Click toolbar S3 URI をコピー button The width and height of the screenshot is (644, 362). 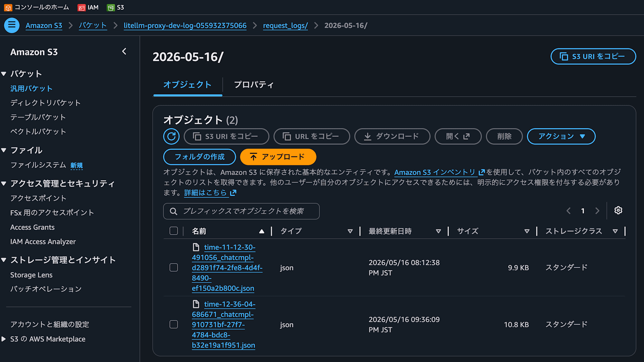point(226,136)
